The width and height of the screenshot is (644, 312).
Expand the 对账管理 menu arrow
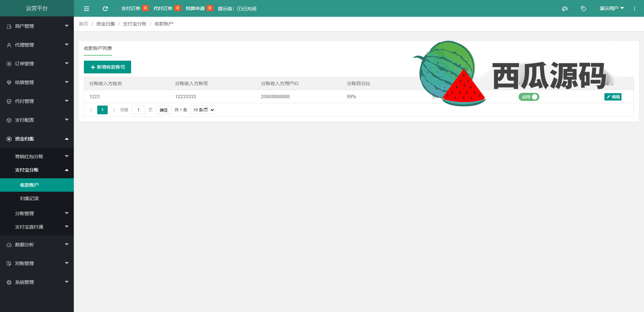[x=67, y=263]
